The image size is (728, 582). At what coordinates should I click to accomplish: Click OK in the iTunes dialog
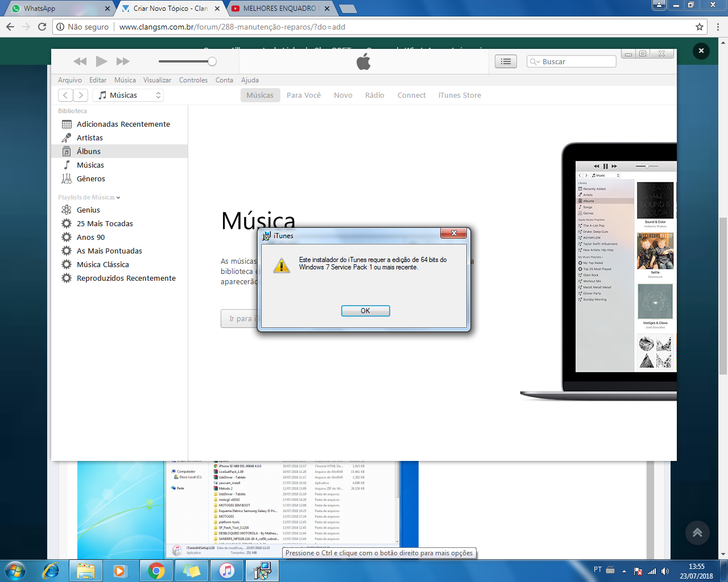click(x=365, y=311)
